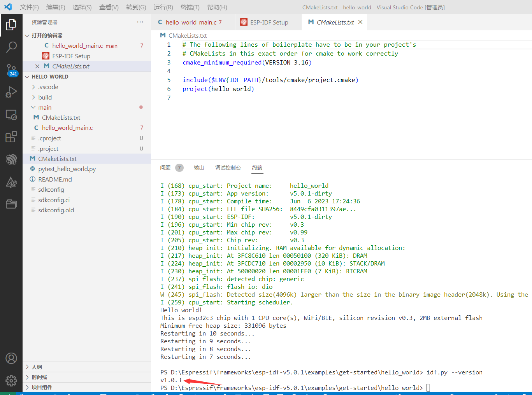Image resolution: width=532 pixels, height=395 pixels.
Task: Open 运行(R) menu
Action: coord(163,7)
